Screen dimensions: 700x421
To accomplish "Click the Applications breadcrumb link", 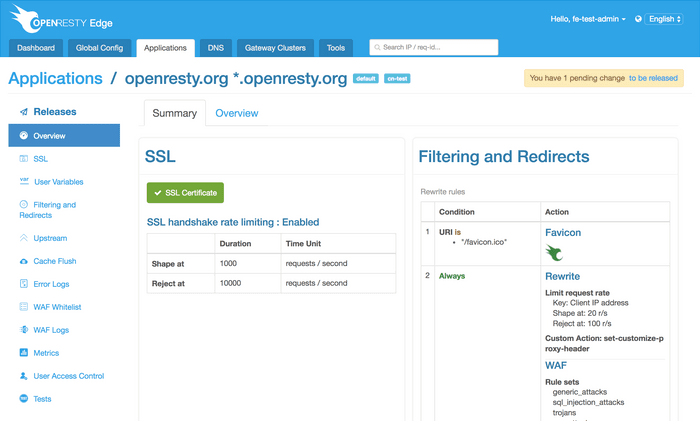I will [x=55, y=79].
